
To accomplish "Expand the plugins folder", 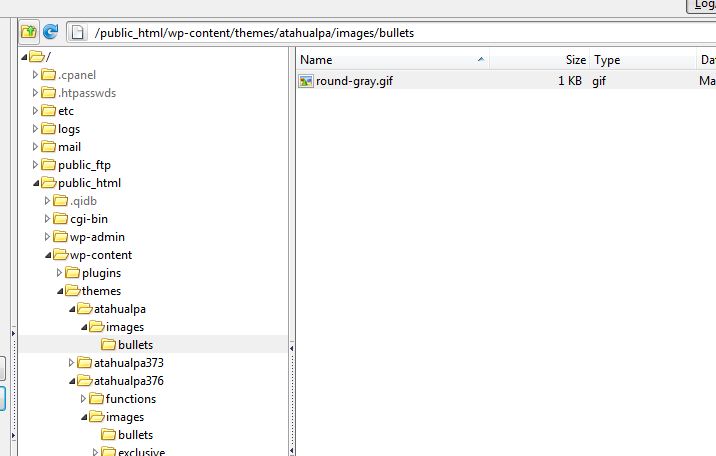I will click(59, 273).
